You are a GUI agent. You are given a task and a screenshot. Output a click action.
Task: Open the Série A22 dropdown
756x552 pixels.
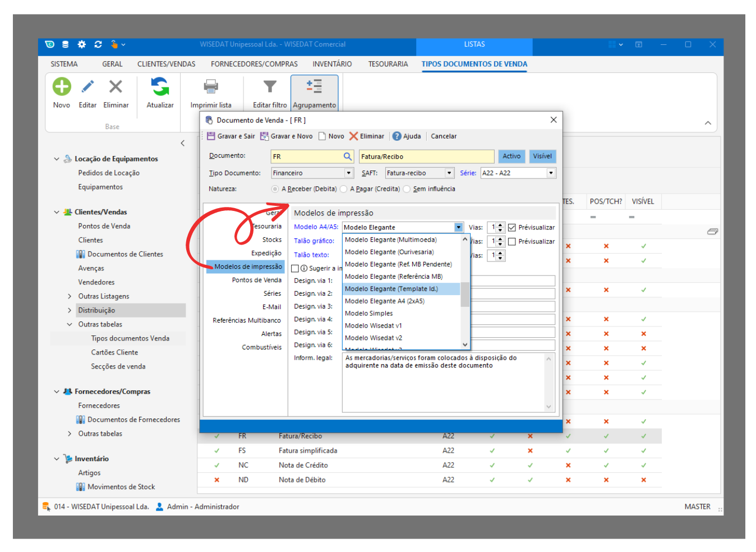551,173
